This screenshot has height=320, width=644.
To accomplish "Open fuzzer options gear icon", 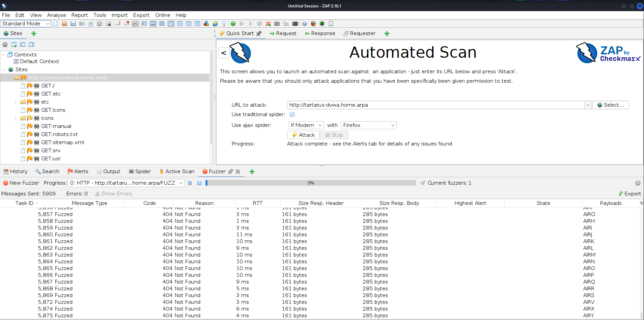I will click(x=638, y=183).
